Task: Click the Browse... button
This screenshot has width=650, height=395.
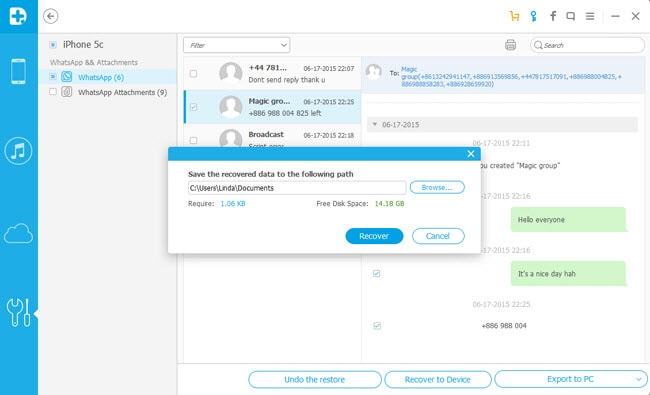Action: 437,187
